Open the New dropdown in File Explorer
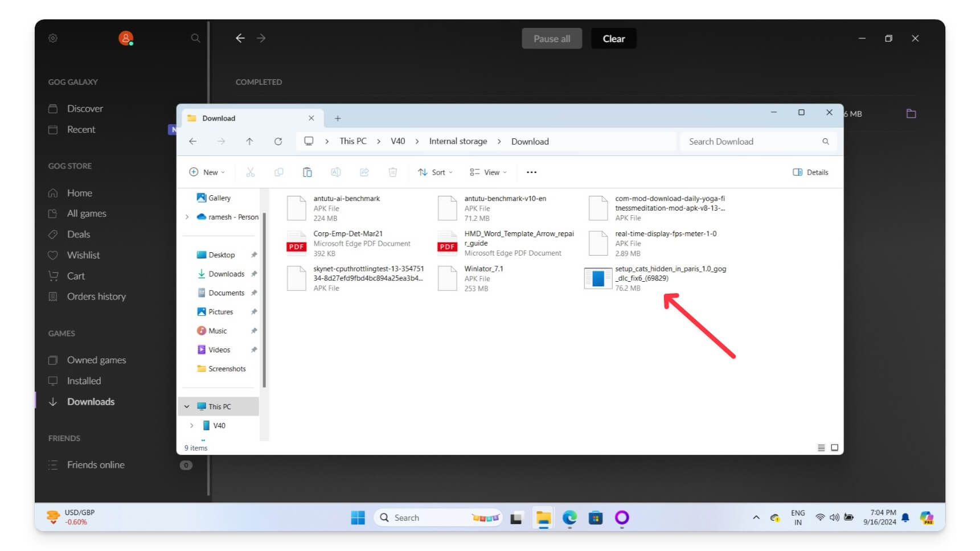 tap(207, 172)
